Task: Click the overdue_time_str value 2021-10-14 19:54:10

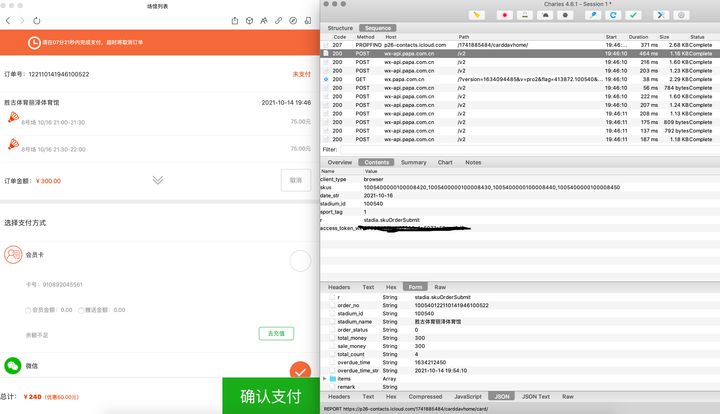Action: tap(441, 370)
